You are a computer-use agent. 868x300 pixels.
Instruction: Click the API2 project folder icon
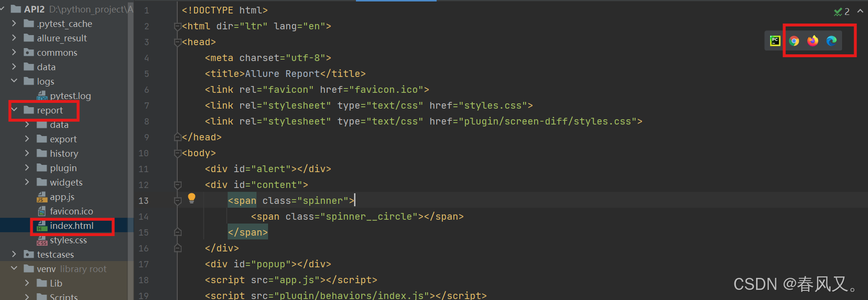(x=16, y=9)
